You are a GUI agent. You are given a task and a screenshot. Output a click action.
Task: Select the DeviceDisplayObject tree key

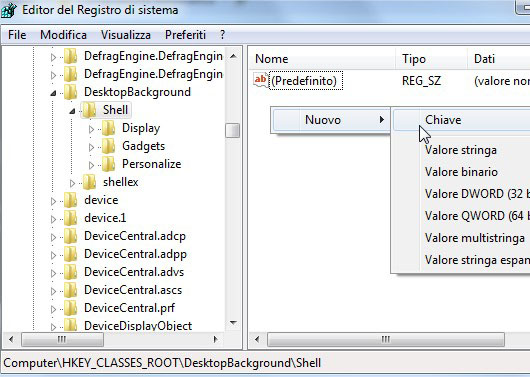coord(138,325)
